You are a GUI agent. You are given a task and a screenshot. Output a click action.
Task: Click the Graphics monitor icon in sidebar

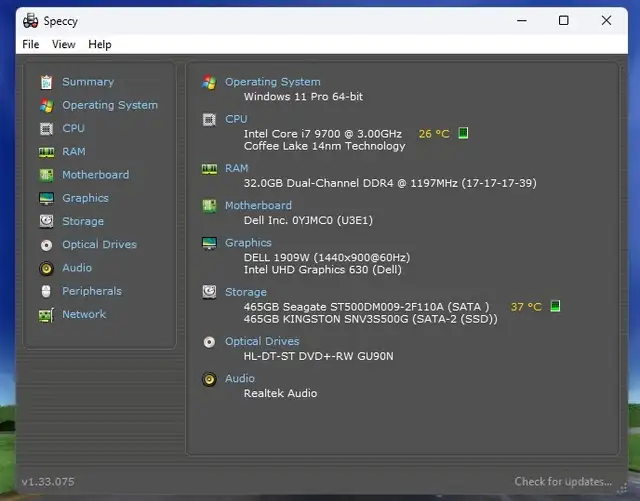point(46,198)
